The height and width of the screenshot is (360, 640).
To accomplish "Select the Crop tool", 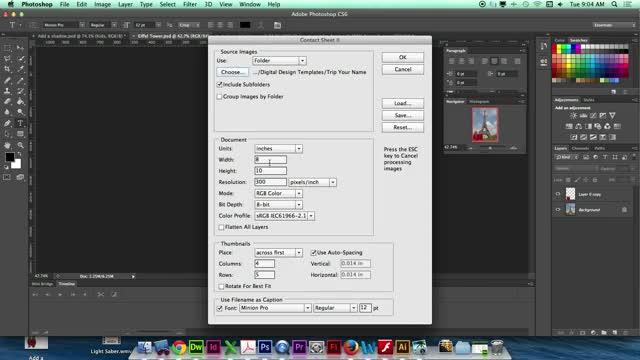I will click(x=7, y=69).
